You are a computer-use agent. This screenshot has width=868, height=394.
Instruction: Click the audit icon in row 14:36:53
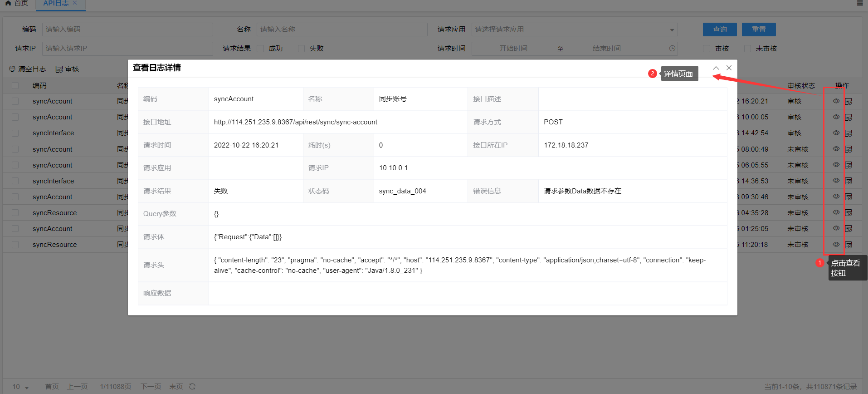click(x=848, y=181)
